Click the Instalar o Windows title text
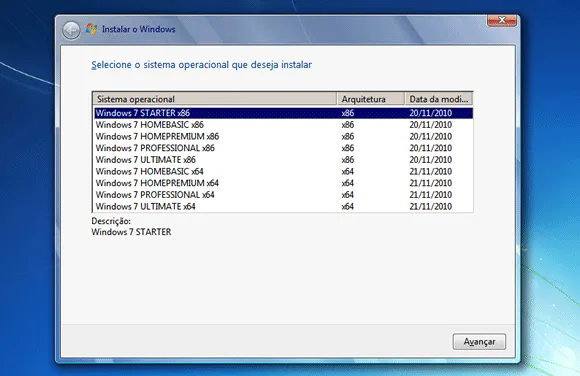 point(139,29)
